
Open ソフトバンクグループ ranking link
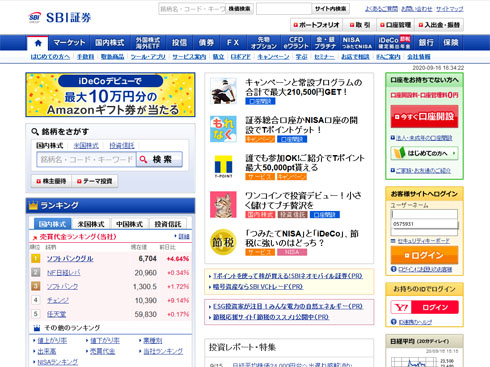coord(70,259)
